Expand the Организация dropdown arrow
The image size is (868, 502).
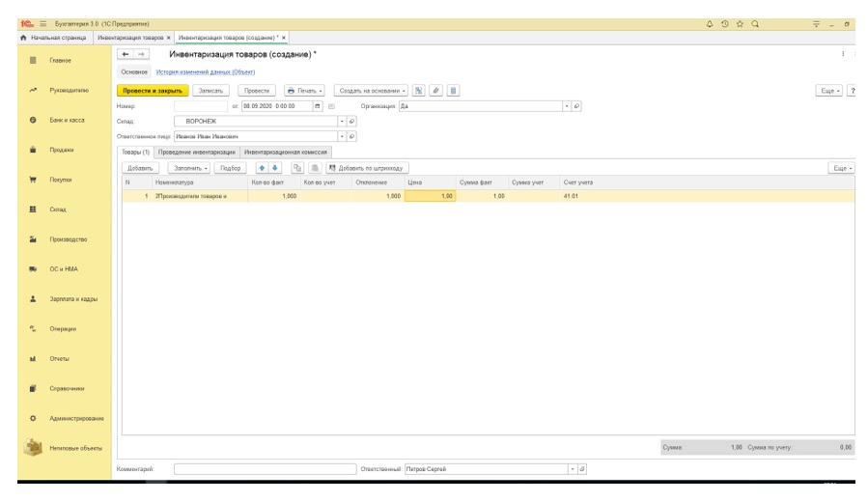[567, 106]
